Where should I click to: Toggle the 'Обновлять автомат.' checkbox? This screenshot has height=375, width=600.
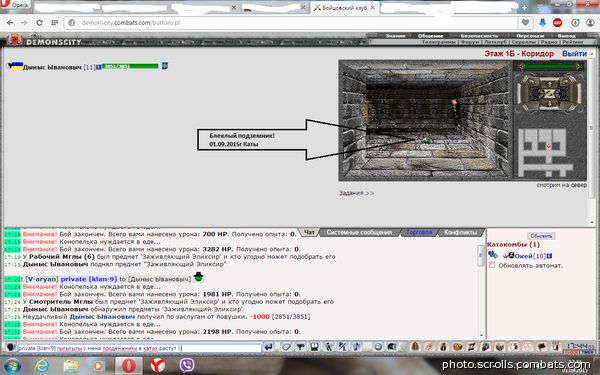coord(492,265)
